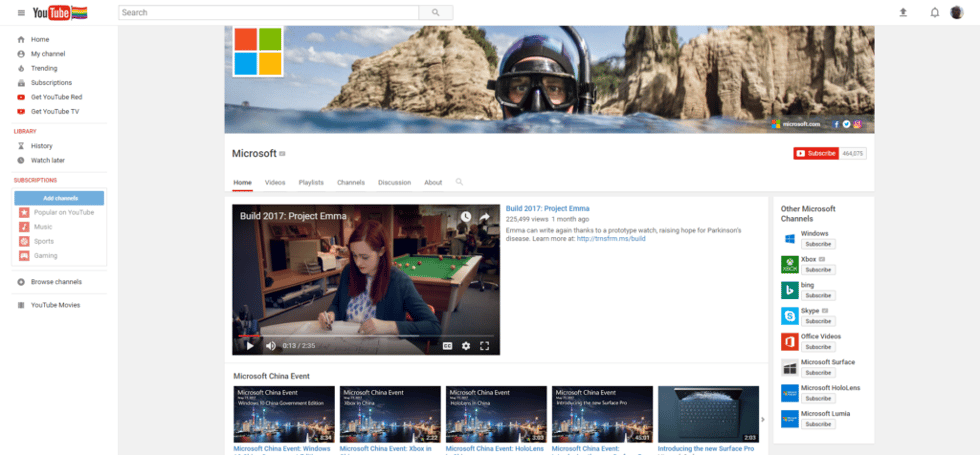The height and width of the screenshot is (455, 980).
Task: Click the share arrow on video
Action: 485,217
